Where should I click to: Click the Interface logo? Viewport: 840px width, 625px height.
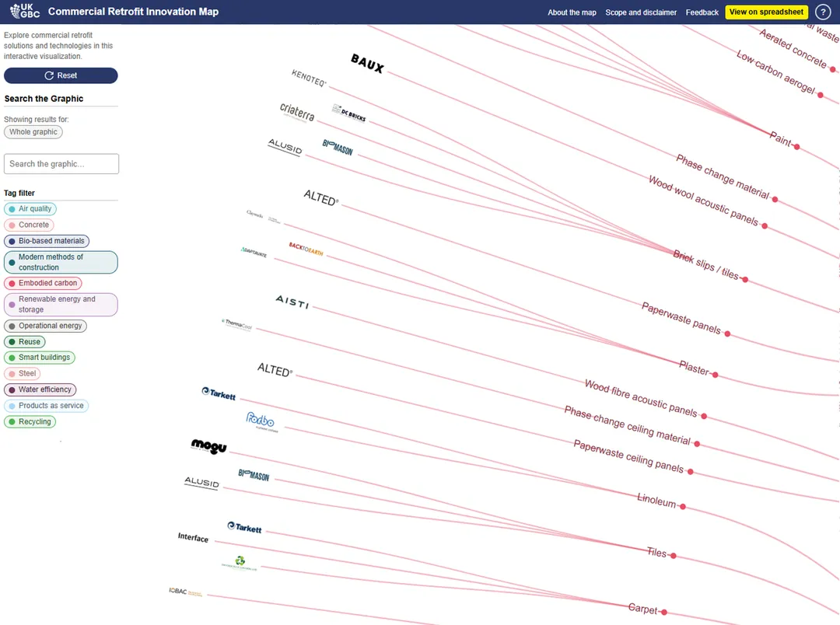coord(193,538)
